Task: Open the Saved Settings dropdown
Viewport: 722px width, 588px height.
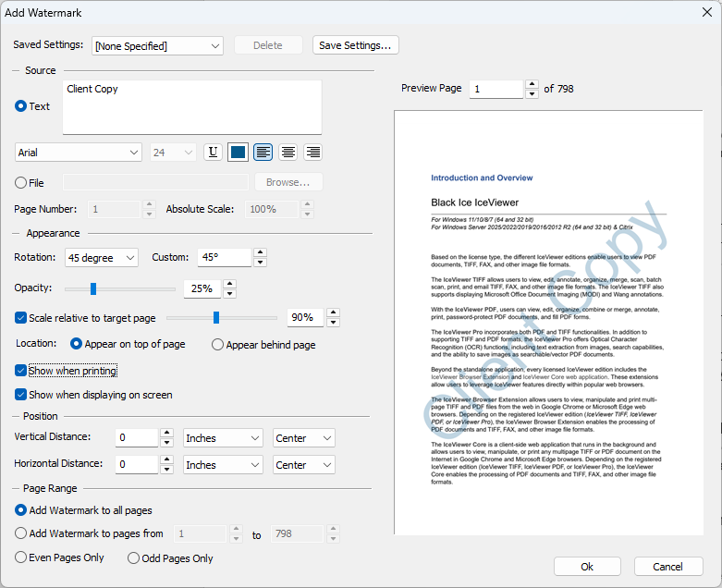Action: pyautogui.click(x=157, y=46)
